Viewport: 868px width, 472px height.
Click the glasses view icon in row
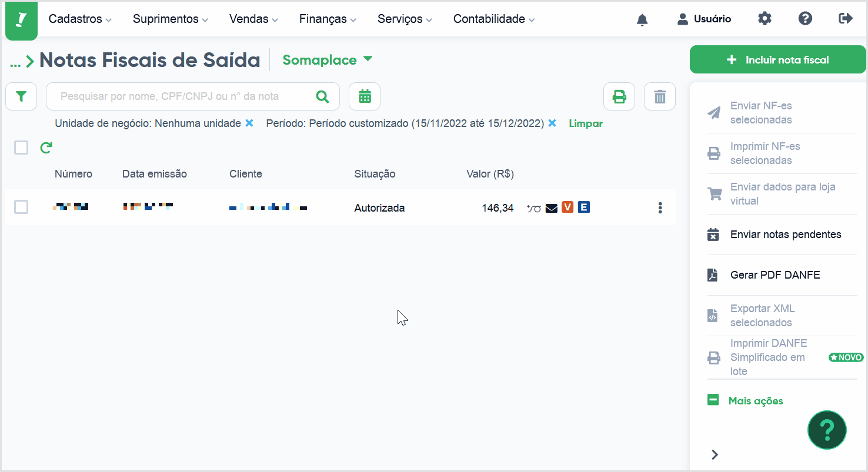click(534, 207)
